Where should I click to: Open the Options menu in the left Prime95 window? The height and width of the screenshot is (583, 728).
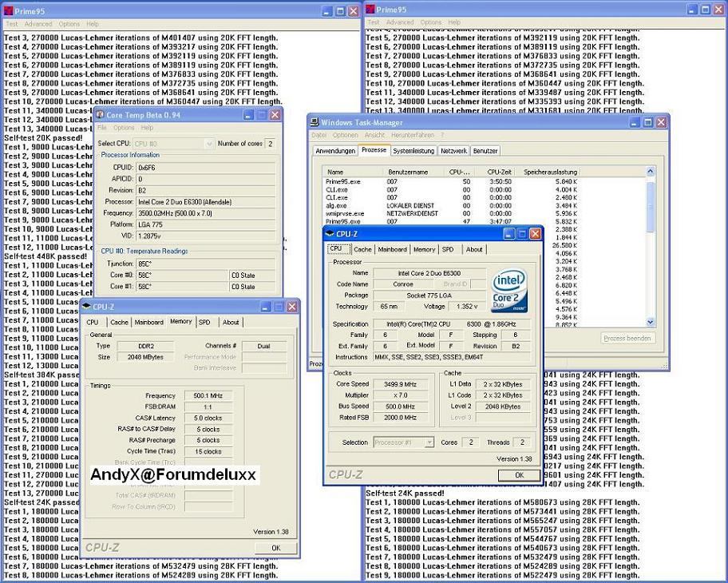tap(69, 24)
